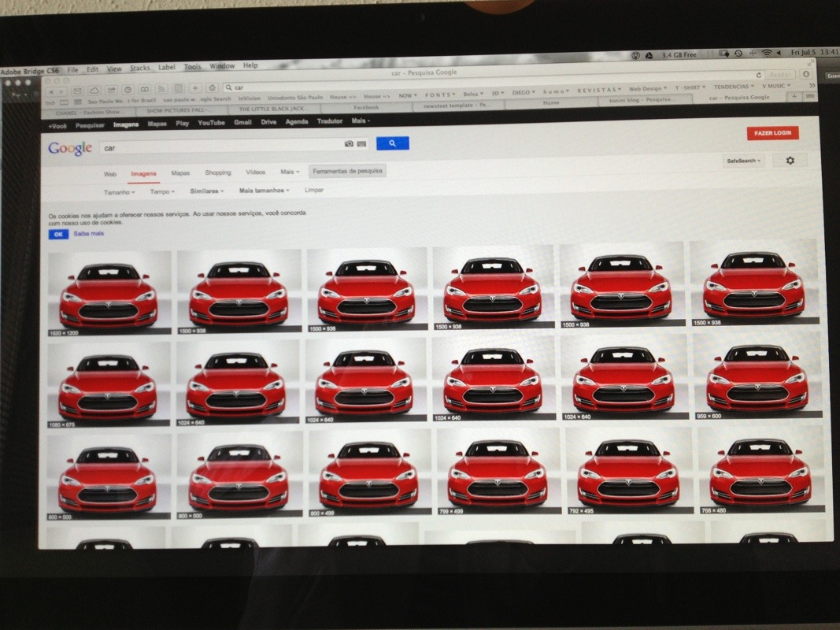The width and height of the screenshot is (840, 630).
Task: Open the Web Design bookmarks folder
Action: click(648, 88)
